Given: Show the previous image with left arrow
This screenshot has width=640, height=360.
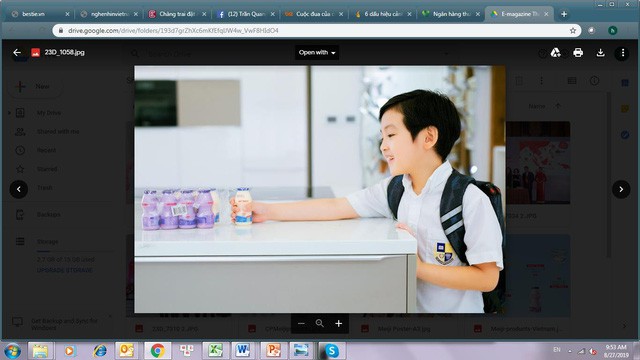Looking at the screenshot, I should point(19,189).
